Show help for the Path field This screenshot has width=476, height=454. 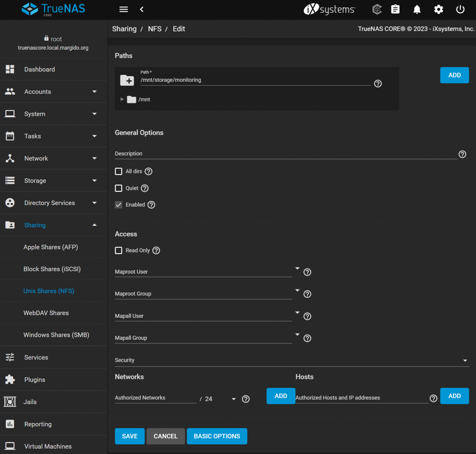pyautogui.click(x=378, y=84)
